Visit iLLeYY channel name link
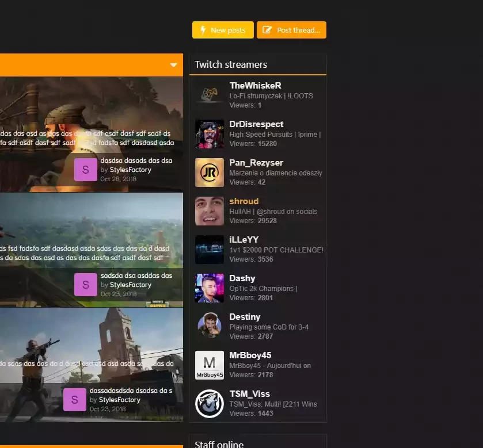Image resolution: width=483 pixels, height=448 pixels. pyautogui.click(x=244, y=239)
